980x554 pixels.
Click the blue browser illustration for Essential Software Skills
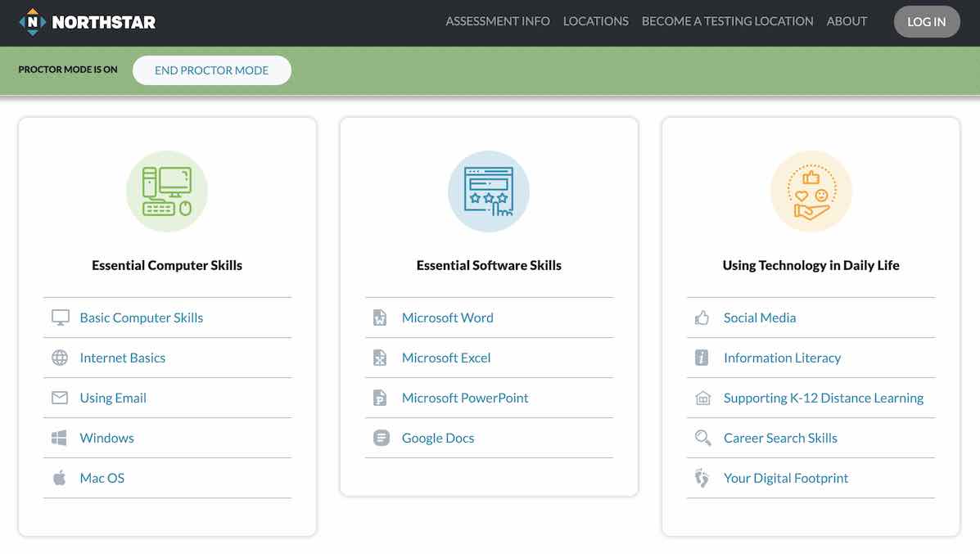click(x=489, y=191)
